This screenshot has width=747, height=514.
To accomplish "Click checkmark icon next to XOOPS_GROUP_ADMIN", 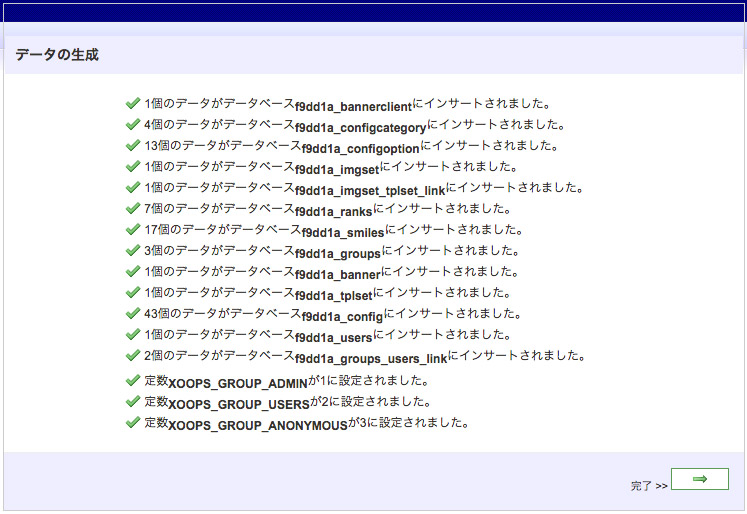I will click(x=132, y=380).
